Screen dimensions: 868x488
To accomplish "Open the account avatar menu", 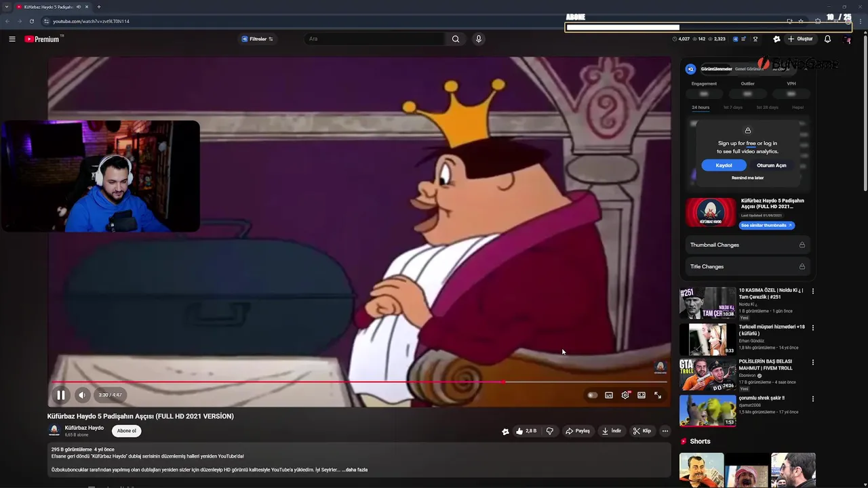I will tap(847, 39).
